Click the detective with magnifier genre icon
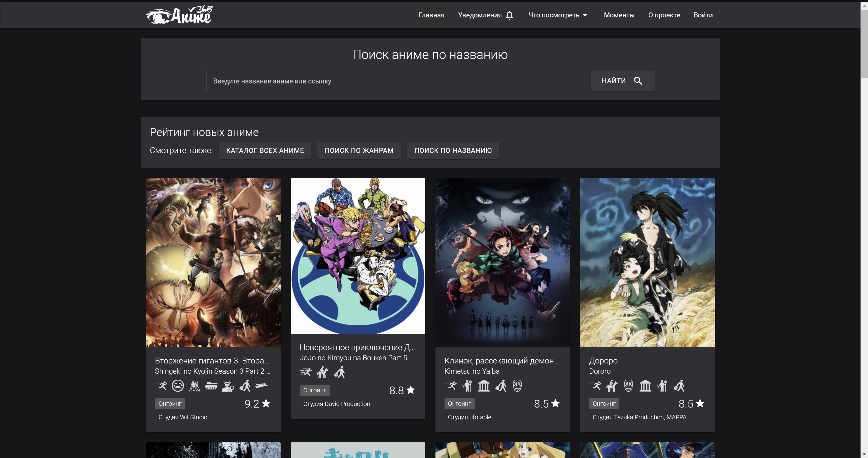The image size is (868, 458). click(228, 386)
